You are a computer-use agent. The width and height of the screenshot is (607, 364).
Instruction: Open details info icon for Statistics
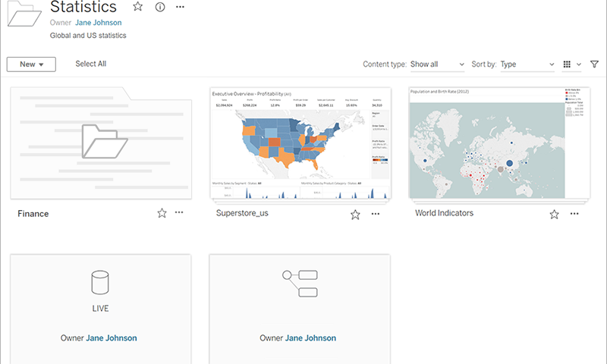(x=160, y=7)
